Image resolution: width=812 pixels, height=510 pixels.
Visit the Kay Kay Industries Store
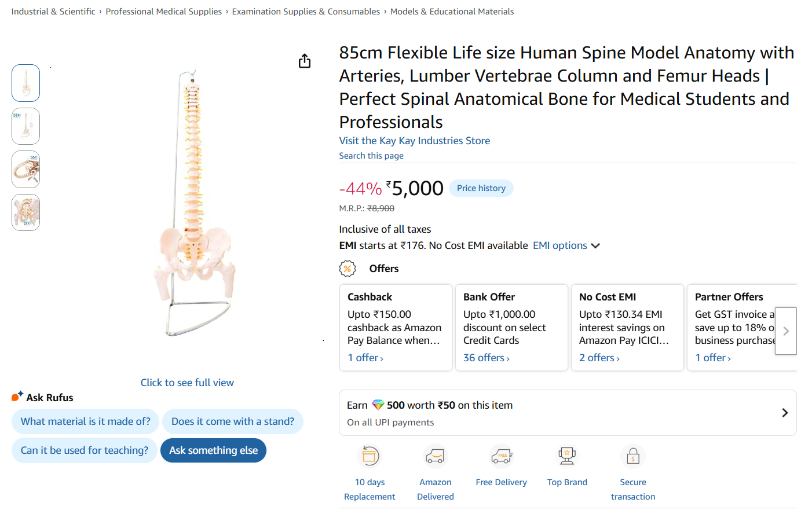pos(415,141)
